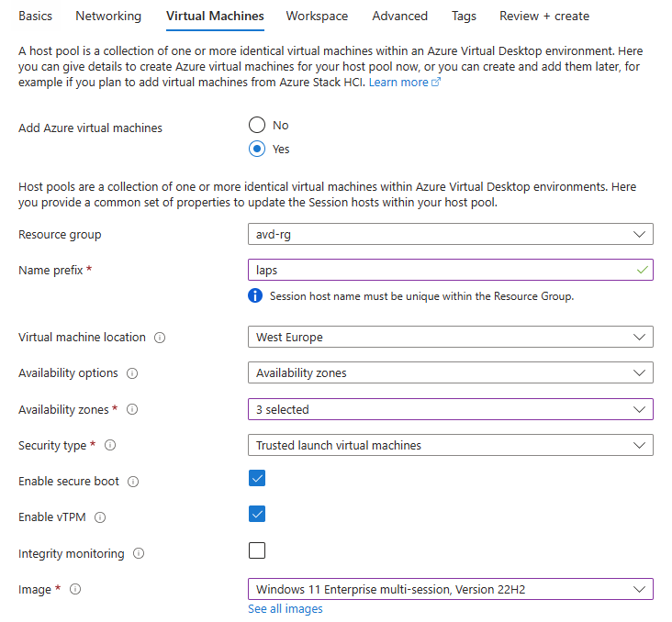
Task: Enable Integrity monitoring checkbox
Action: coord(257,550)
